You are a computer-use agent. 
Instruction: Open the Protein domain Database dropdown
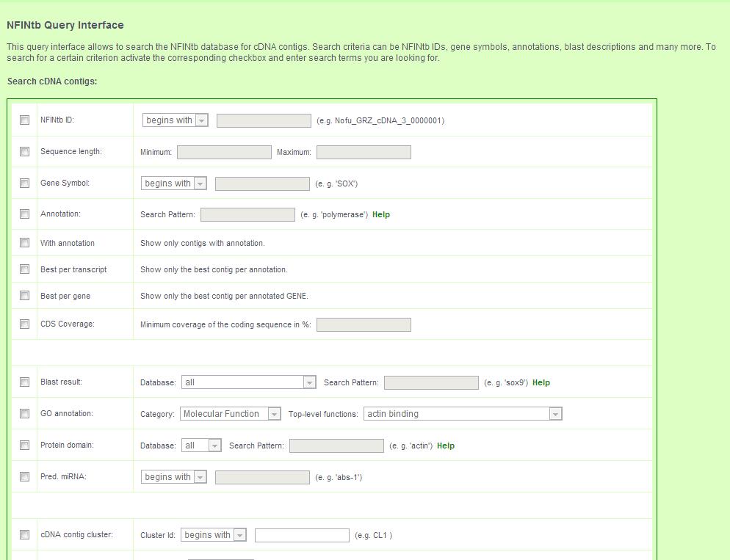(x=200, y=446)
